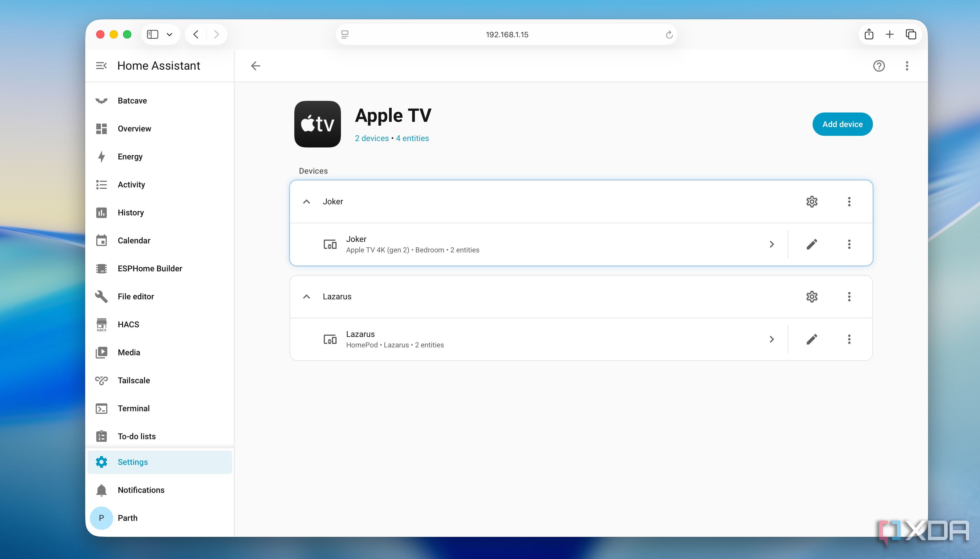This screenshot has height=559, width=980.
Task: Toggle the Safari sidebar button
Action: point(153,35)
